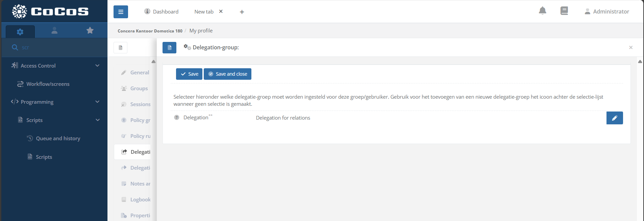644x221 pixels.
Task: Click the sidebar search field
Action: [57, 48]
